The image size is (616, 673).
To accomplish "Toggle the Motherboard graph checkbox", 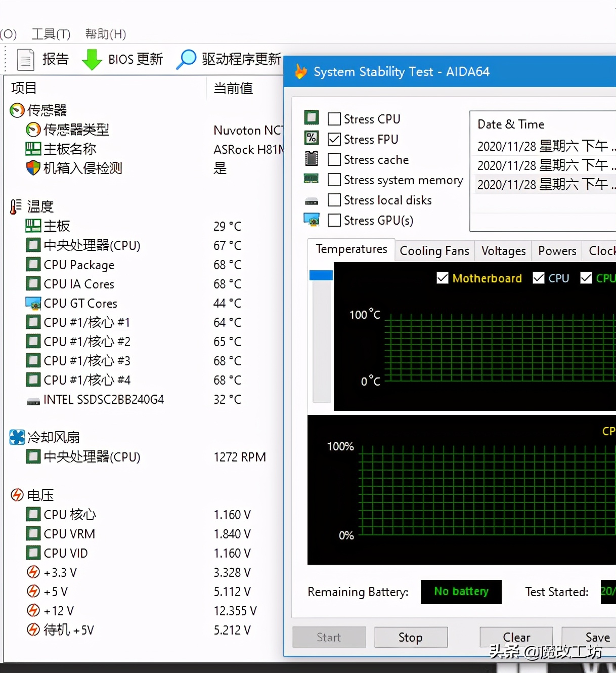I will [443, 278].
